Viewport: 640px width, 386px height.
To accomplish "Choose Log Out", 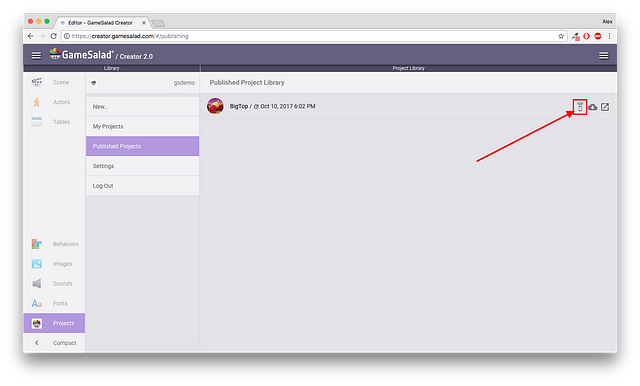I will [142, 186].
